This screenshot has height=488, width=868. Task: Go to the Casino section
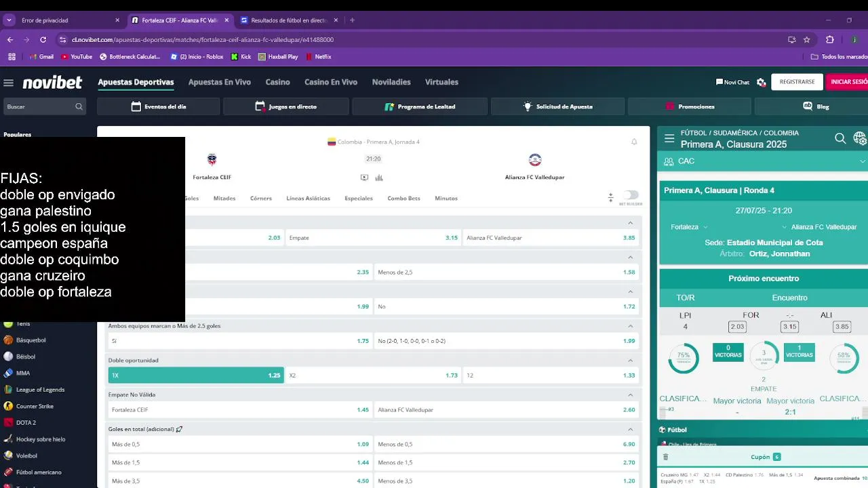[x=277, y=82]
